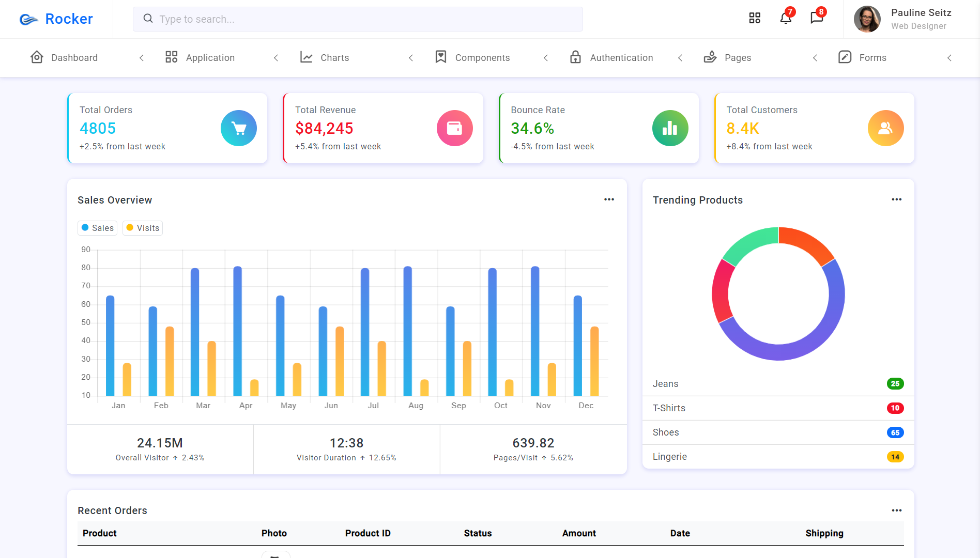Click the Total Revenue wallet icon
980x558 pixels.
[x=455, y=128]
